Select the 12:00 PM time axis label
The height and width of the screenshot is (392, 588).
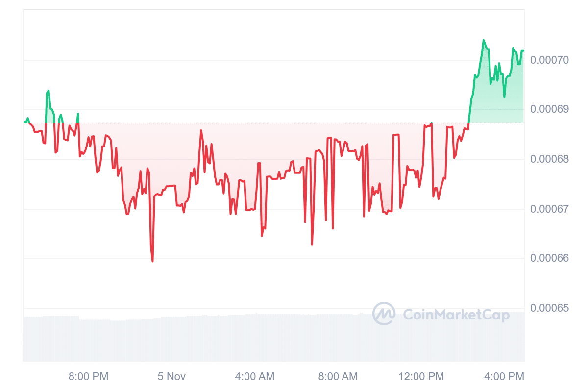421,377
